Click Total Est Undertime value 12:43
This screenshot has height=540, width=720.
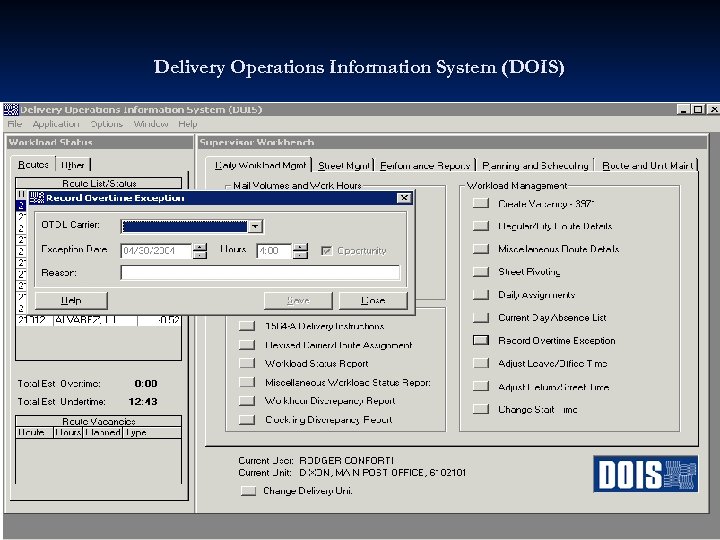(x=143, y=401)
